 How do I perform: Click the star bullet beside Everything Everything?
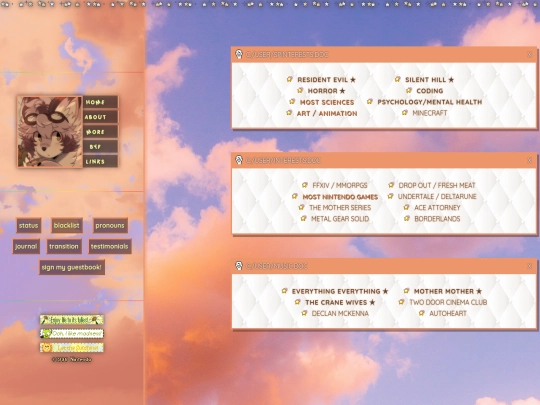pyautogui.click(x=284, y=291)
